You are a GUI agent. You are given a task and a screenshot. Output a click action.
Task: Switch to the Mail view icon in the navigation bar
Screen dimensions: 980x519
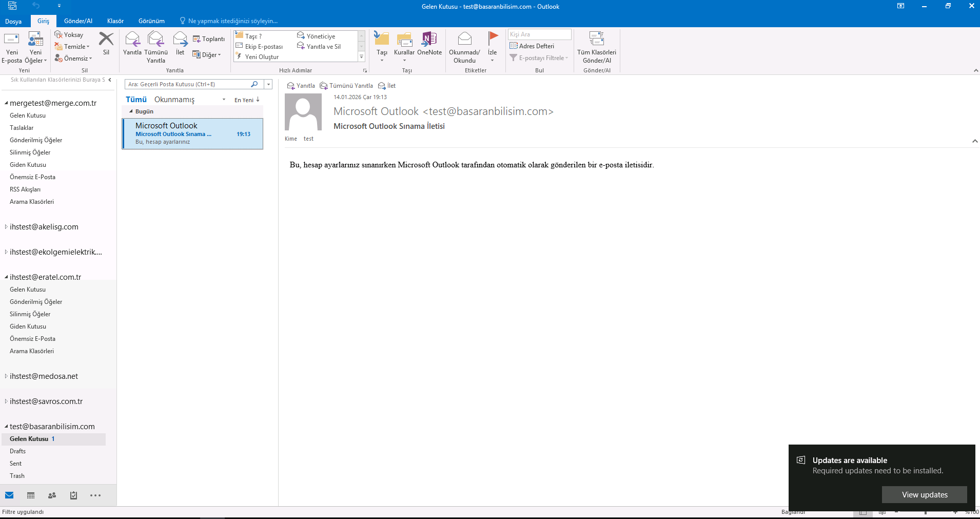tap(9, 495)
